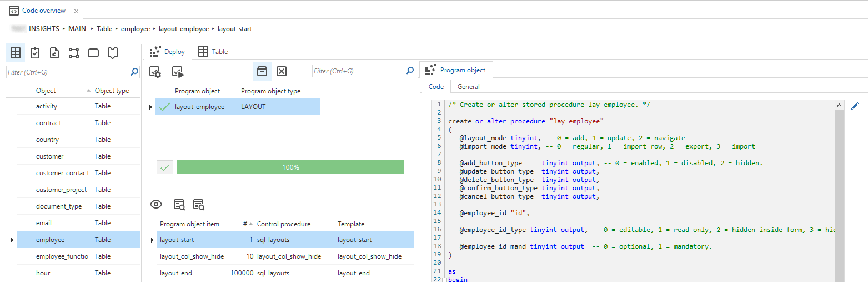The height and width of the screenshot is (282, 868).
Task: Select the layout_employee program object row
Action: tap(238, 107)
